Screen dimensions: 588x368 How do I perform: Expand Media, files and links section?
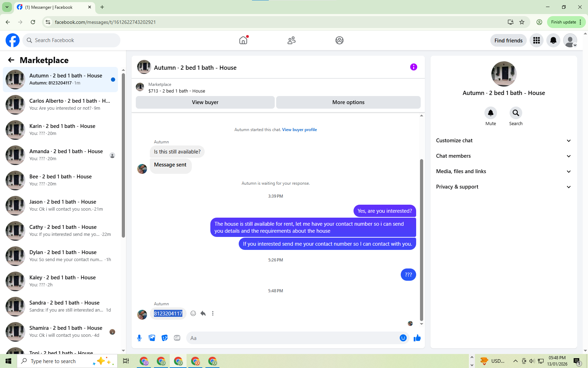tap(503, 171)
